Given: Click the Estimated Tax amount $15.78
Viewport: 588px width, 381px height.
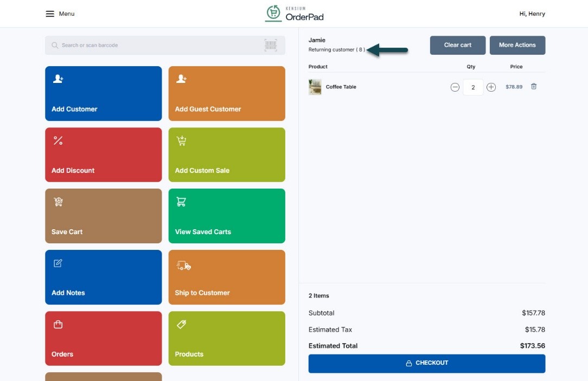Looking at the screenshot, I should coord(535,330).
